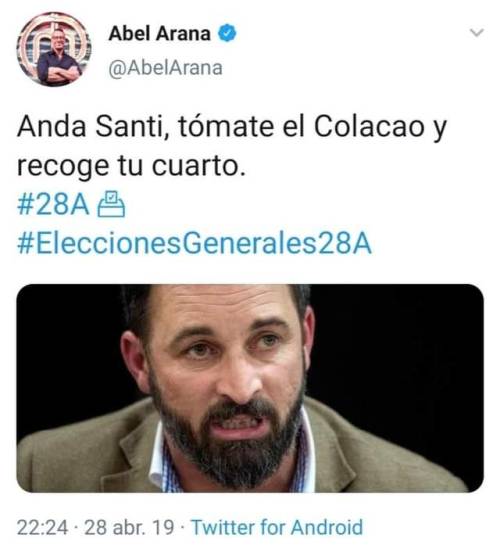Click the blue verified badge

227,33
